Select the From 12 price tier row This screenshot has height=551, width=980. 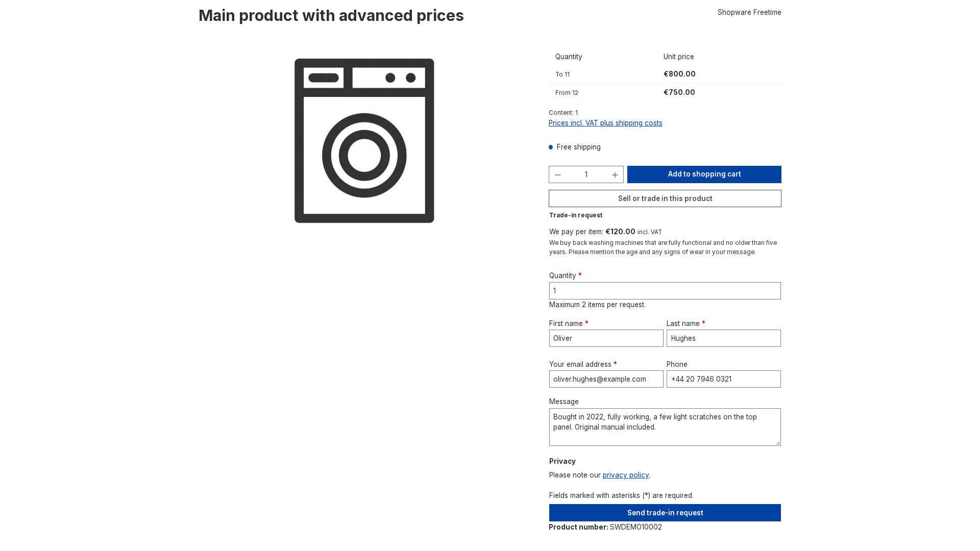(x=665, y=93)
